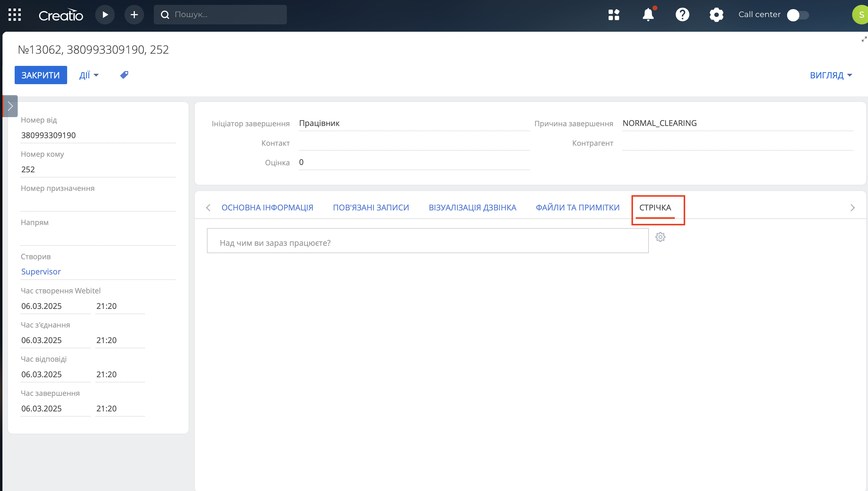Click Час завершення date field

pos(56,408)
